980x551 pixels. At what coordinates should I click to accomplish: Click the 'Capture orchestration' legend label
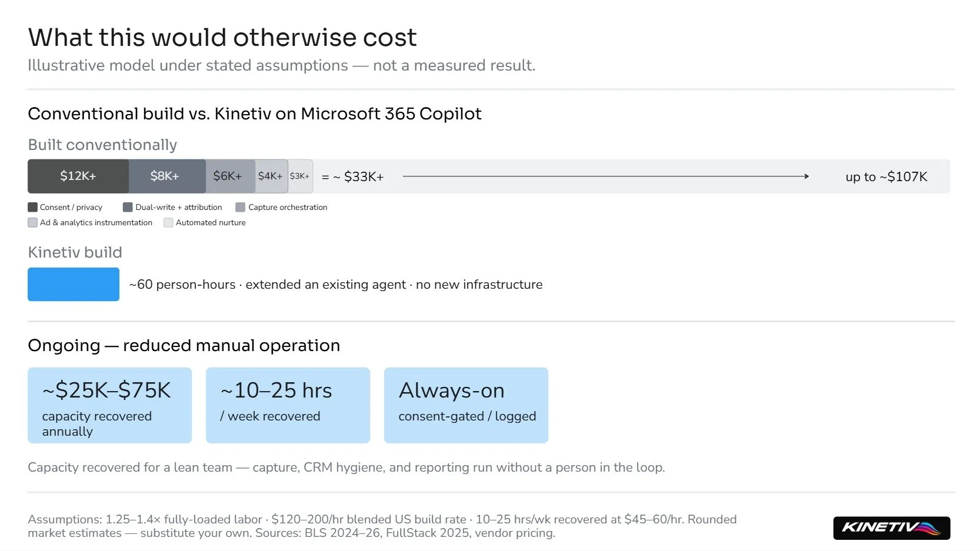[288, 207]
